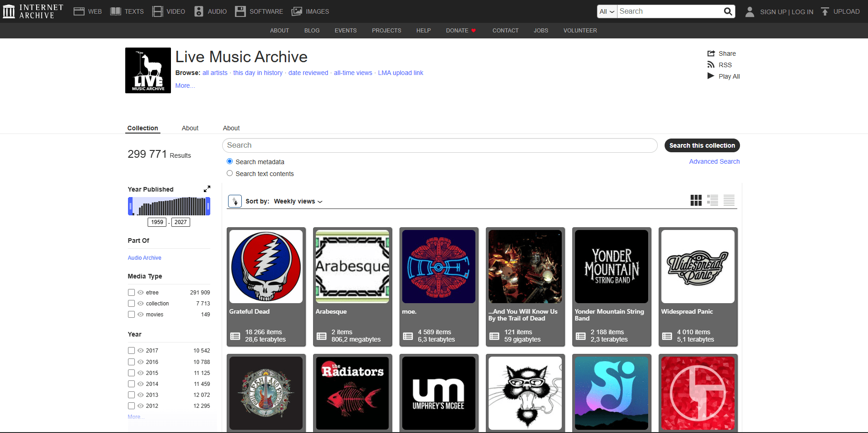Open this day in history link
Viewport: 868px width, 433px height.
tap(258, 73)
